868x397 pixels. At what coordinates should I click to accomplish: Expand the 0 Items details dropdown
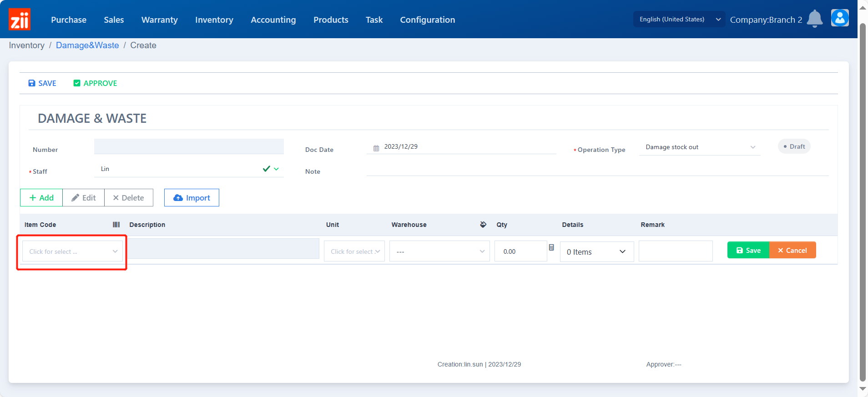[597, 251]
